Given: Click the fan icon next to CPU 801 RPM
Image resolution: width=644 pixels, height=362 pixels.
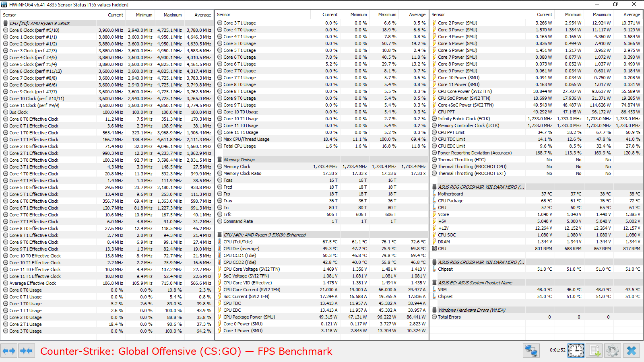Looking at the screenshot, I should point(434,249).
